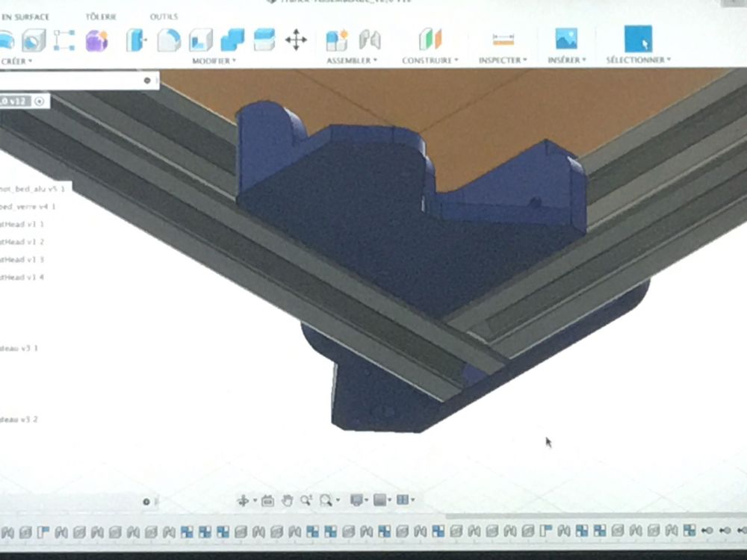Open the ASSEMBLER dropdown
Screen dimensions: 747x560
pos(352,60)
